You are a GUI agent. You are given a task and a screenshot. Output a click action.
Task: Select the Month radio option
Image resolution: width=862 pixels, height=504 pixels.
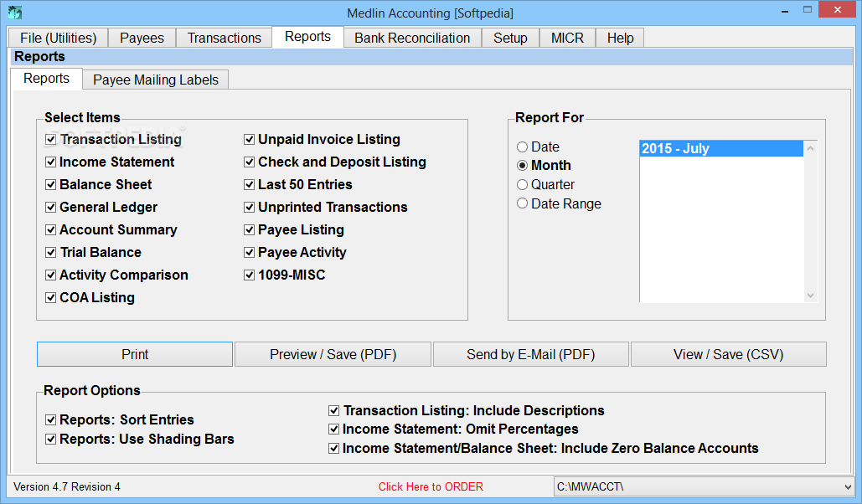coord(522,166)
